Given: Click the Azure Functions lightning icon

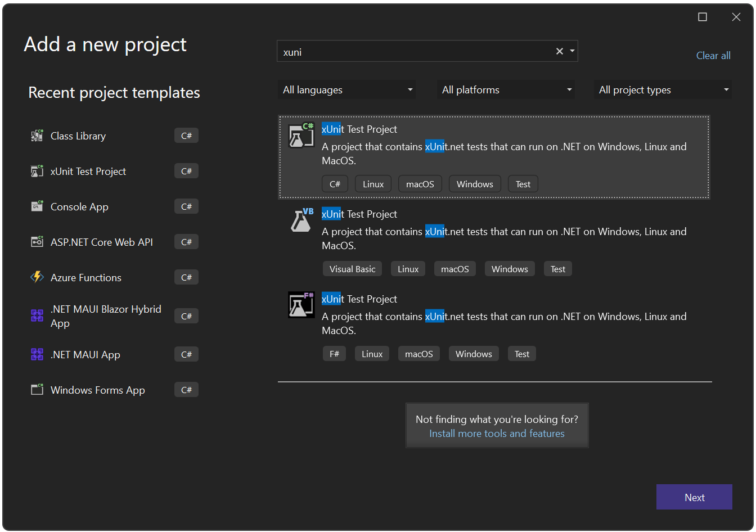Looking at the screenshot, I should pyautogui.click(x=37, y=277).
